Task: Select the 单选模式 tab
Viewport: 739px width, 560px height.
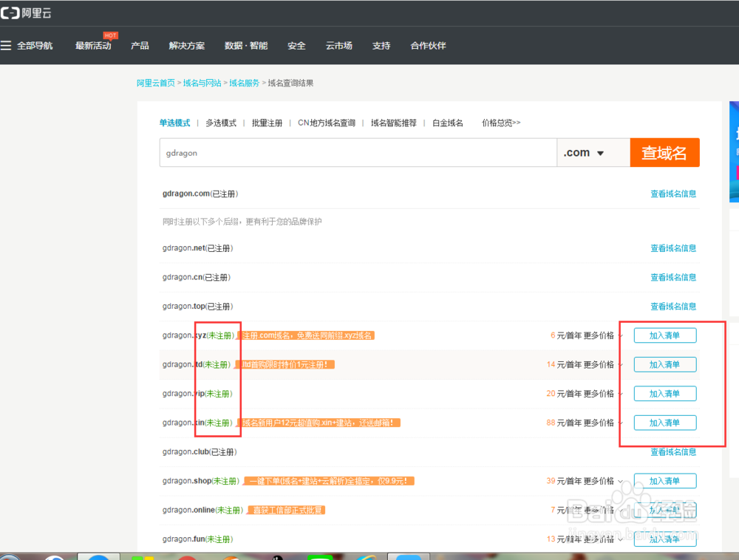Action: pos(174,123)
